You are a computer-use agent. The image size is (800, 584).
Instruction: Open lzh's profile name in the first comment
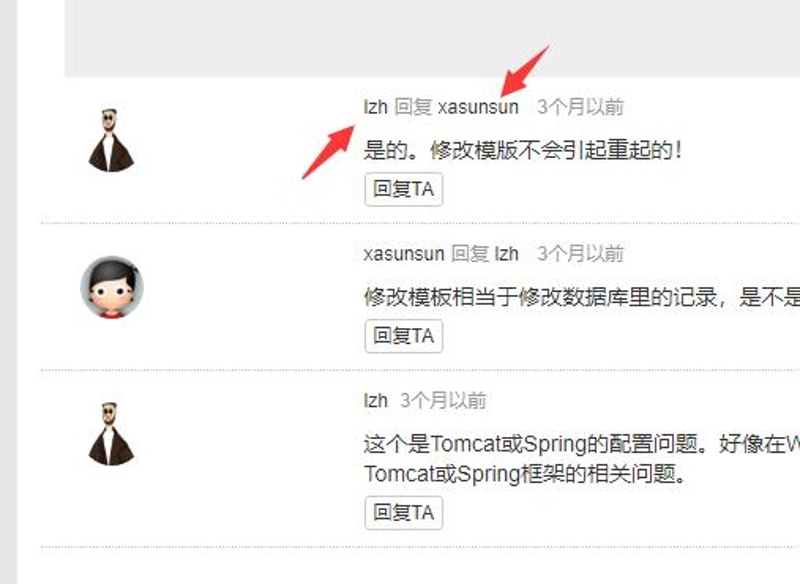[x=376, y=107]
